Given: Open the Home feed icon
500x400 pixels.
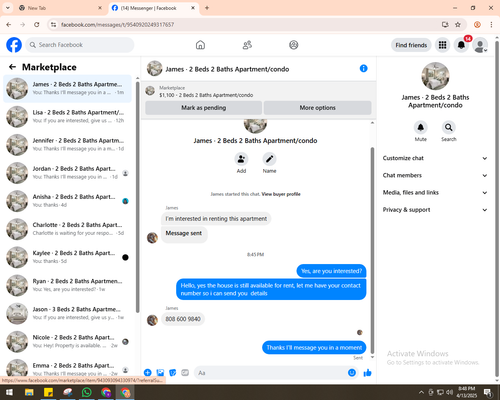Looking at the screenshot, I should [200, 45].
